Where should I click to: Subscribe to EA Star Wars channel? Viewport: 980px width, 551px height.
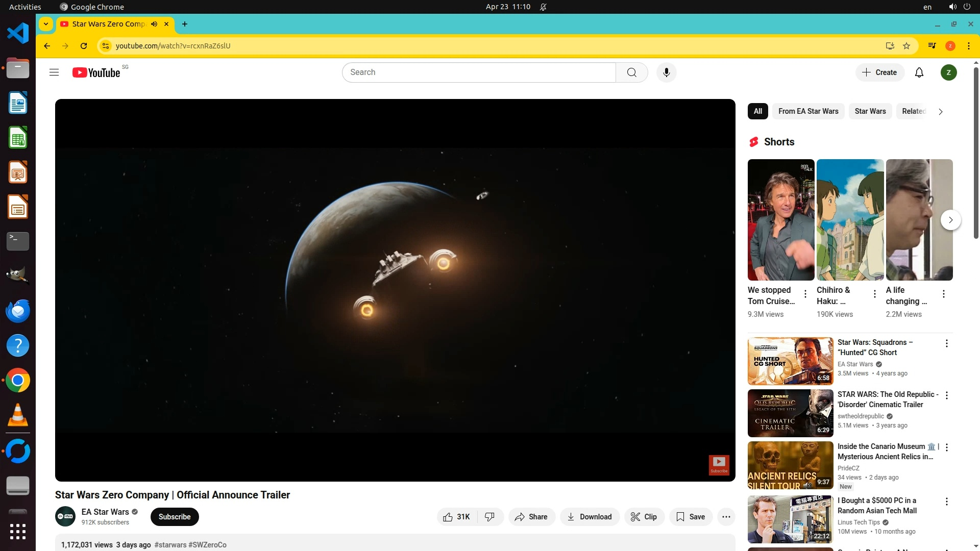[175, 517]
